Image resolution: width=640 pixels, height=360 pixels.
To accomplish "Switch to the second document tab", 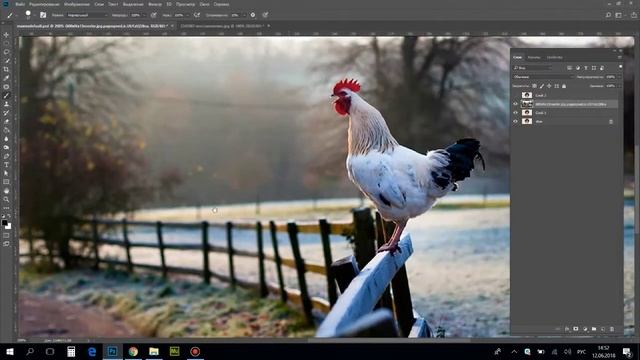I will (222, 26).
